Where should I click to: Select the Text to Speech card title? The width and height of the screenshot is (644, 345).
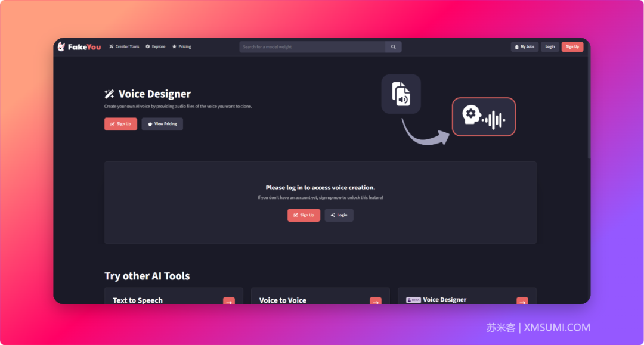tap(138, 300)
